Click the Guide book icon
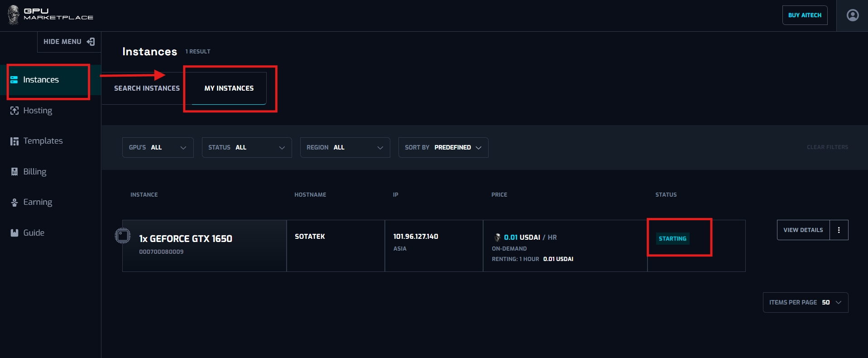The image size is (868, 358). (x=14, y=233)
